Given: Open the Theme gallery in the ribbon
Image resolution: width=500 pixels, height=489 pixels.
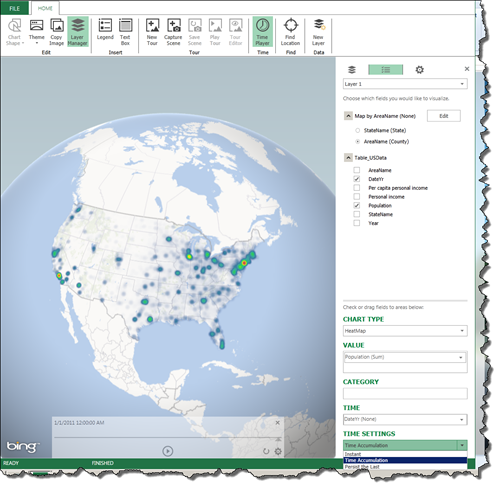Looking at the screenshot, I should (x=36, y=32).
